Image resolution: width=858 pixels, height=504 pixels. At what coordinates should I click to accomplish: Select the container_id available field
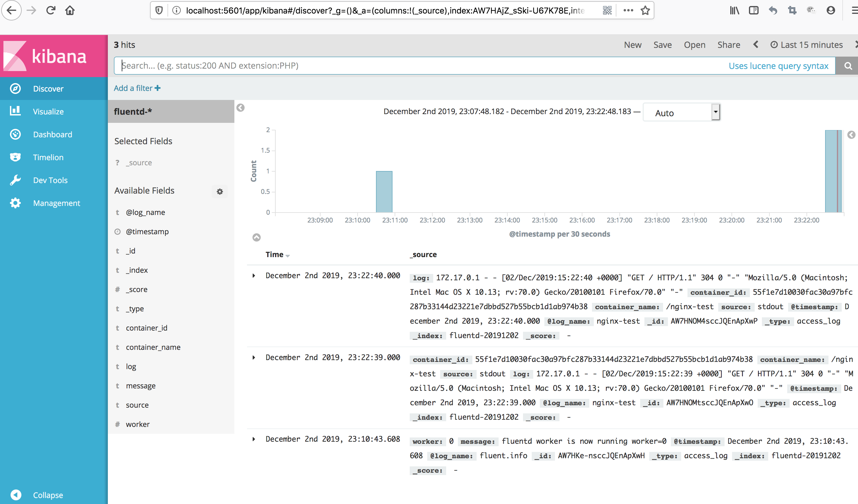coord(146,328)
